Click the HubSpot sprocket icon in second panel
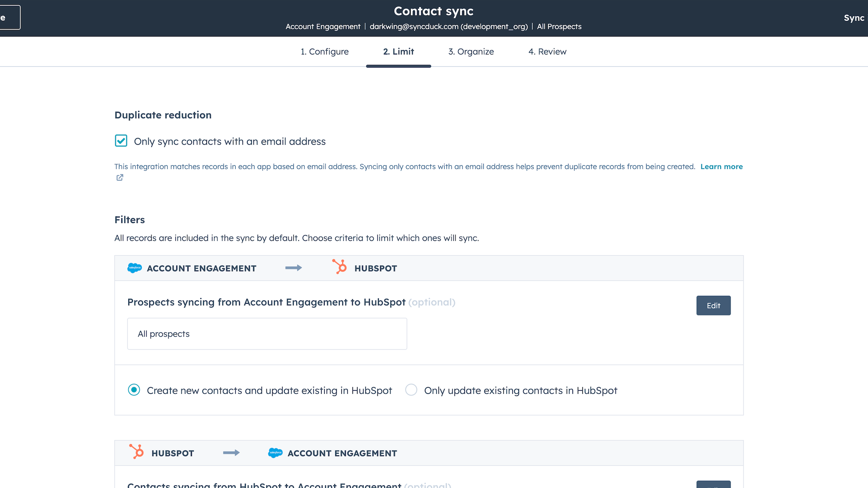This screenshot has height=488, width=868. [136, 452]
